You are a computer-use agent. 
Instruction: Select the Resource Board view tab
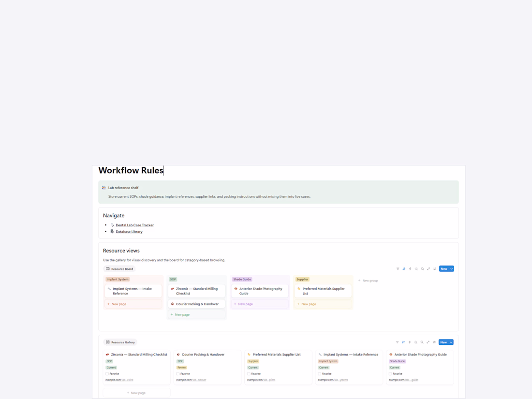pyautogui.click(x=119, y=269)
